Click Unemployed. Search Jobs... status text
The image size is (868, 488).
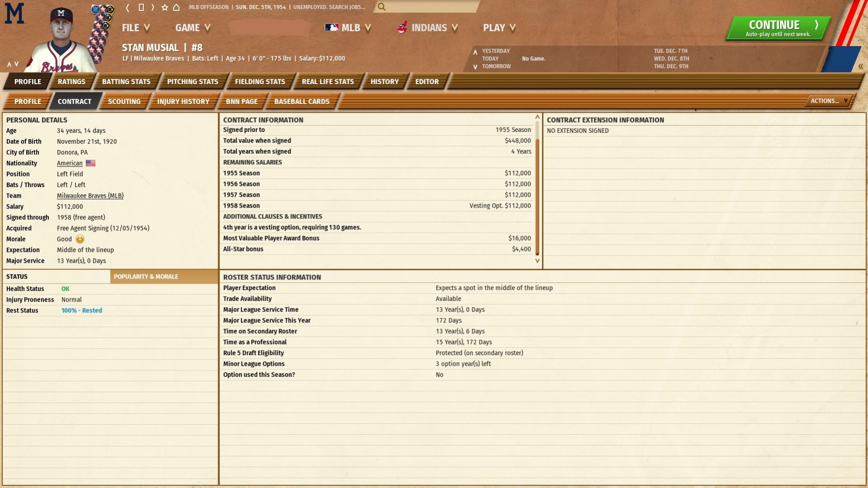(x=329, y=7)
